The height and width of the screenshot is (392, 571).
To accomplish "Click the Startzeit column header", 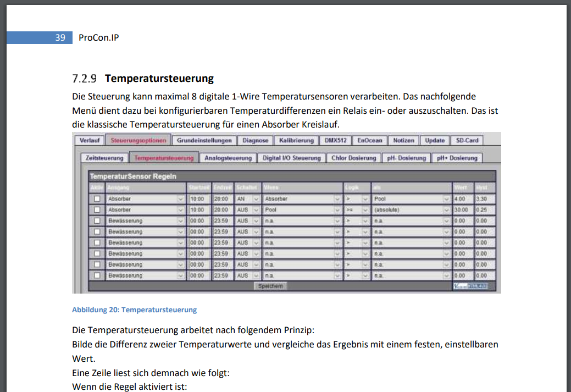I will [199, 187].
